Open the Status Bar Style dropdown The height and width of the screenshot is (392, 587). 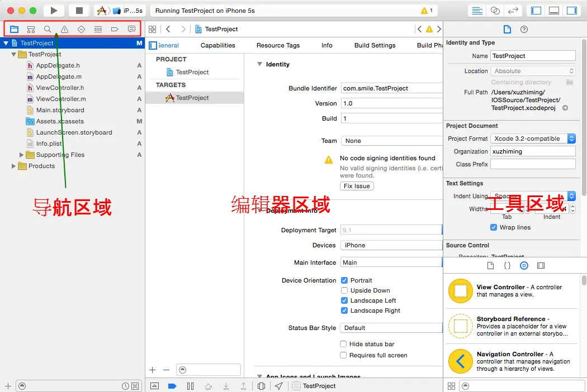tap(391, 328)
